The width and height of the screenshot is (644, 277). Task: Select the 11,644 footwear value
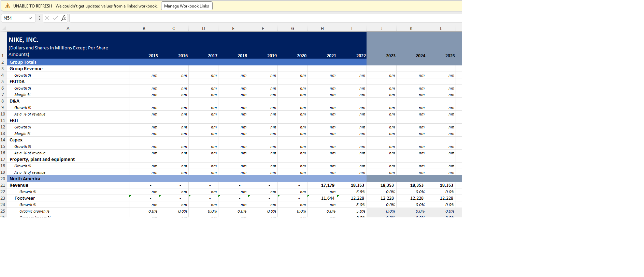[322, 198]
